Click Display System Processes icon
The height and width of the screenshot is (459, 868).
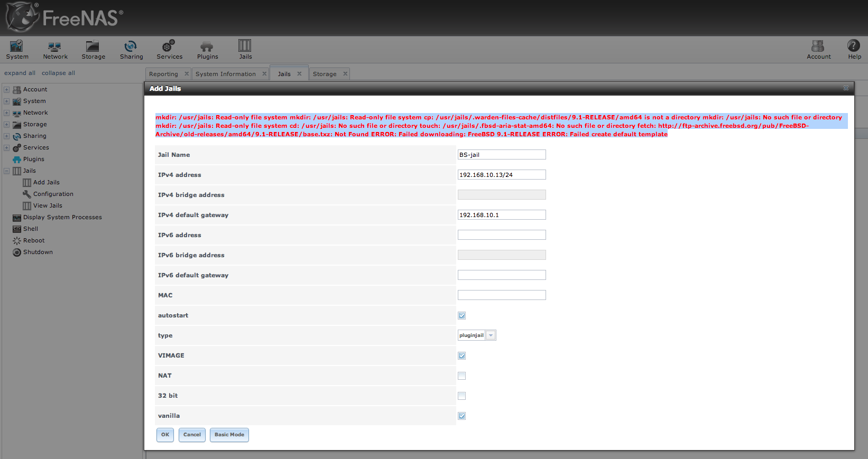pyautogui.click(x=17, y=218)
